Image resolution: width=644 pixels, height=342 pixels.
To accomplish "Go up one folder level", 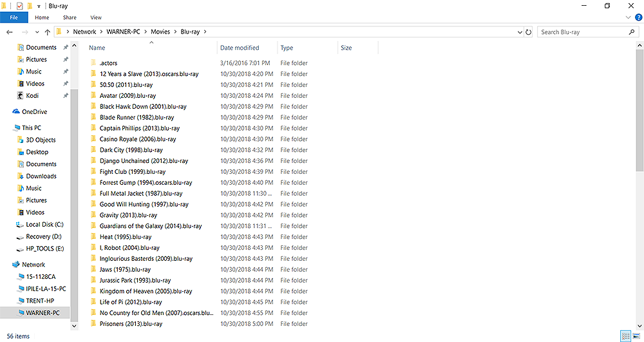I will tap(47, 32).
